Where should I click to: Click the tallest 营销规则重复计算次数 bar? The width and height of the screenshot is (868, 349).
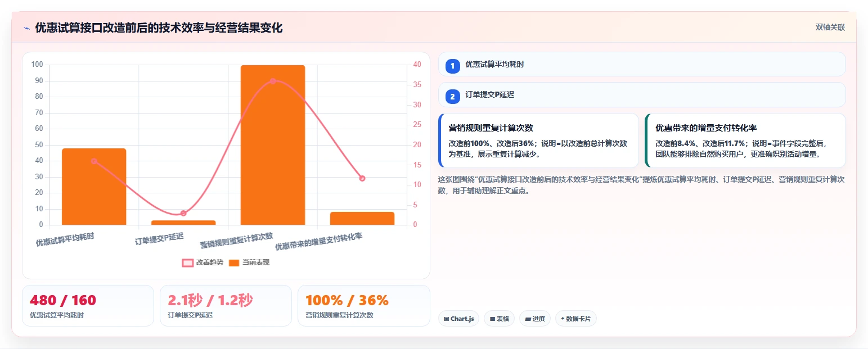coord(273,145)
